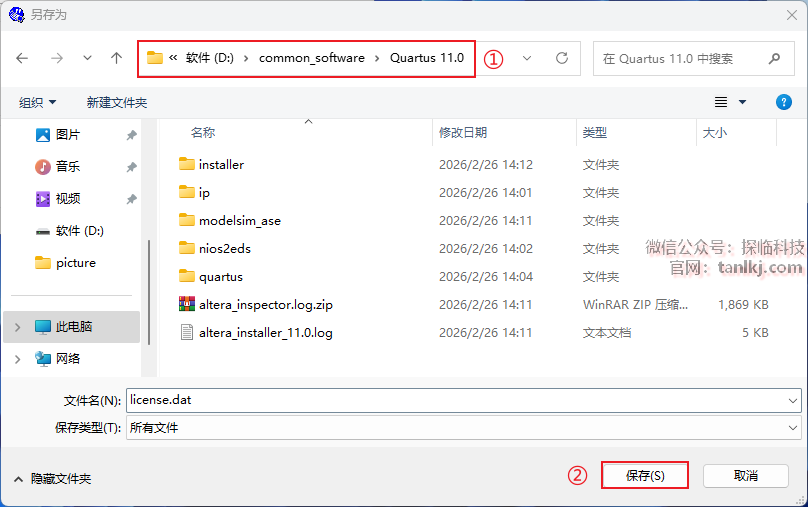Select the modelsim_ase folder
This screenshot has width=808, height=507.
coord(240,221)
